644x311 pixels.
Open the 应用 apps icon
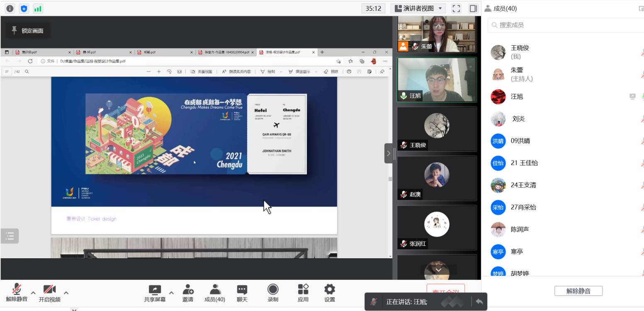tap(303, 293)
